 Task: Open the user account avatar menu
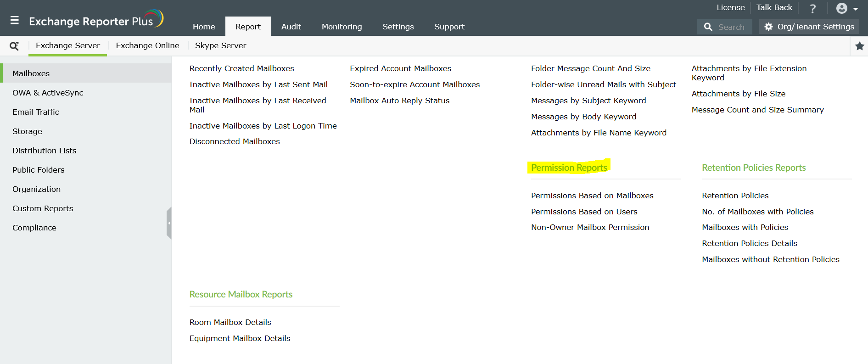(x=847, y=8)
